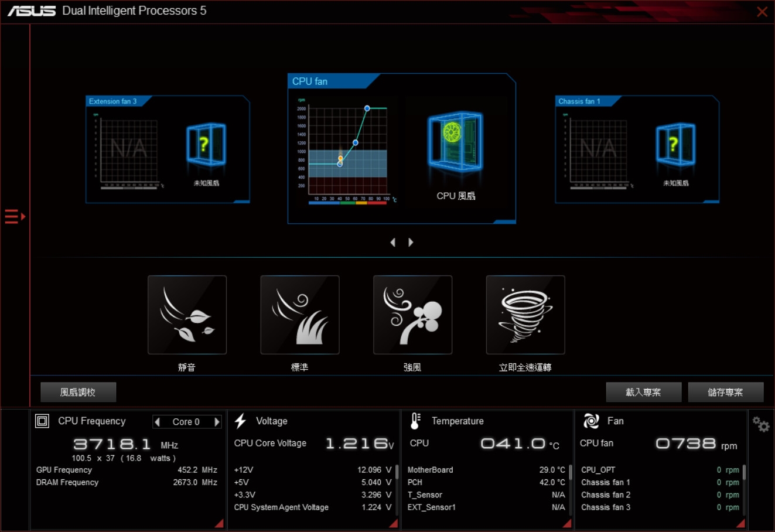Click the Voltage panel scrollbar

tap(397, 472)
